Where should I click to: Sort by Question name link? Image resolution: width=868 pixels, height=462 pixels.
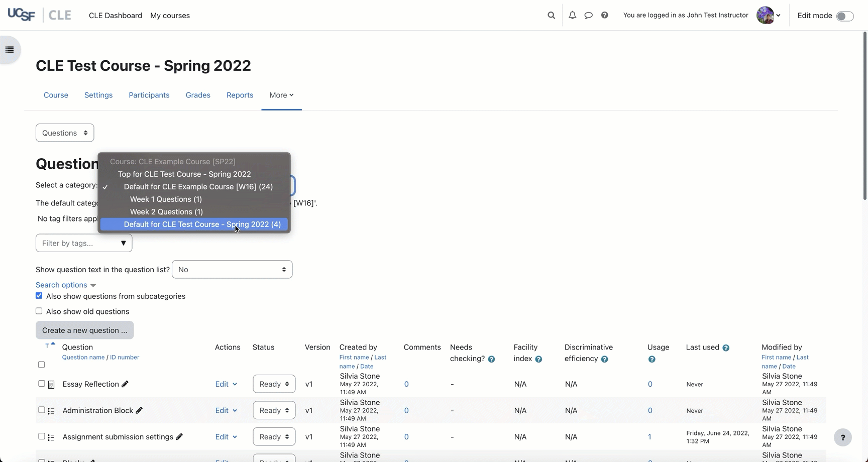(x=83, y=357)
